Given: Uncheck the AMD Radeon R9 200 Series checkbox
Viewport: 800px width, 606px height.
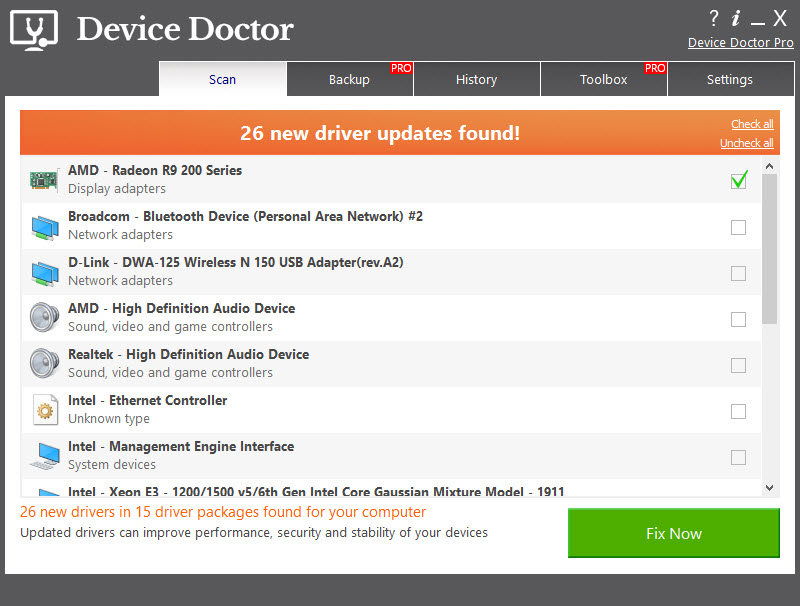Looking at the screenshot, I should click(x=738, y=180).
